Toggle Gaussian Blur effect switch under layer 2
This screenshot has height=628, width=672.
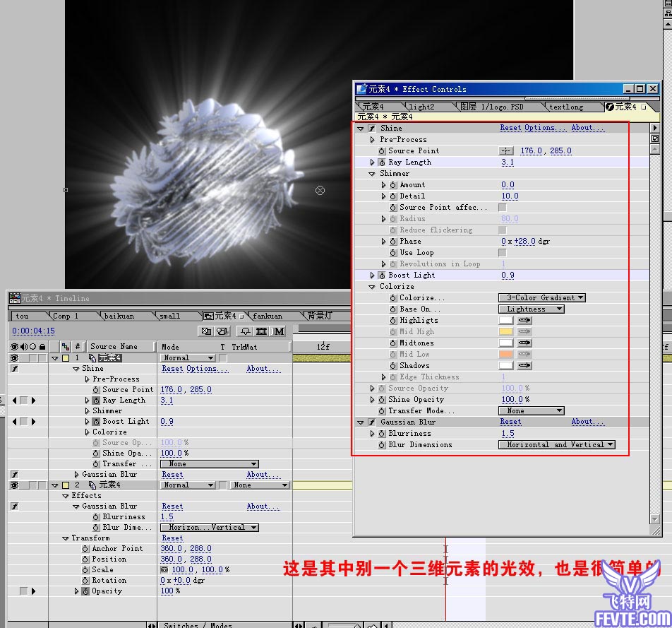pyautogui.click(x=15, y=506)
